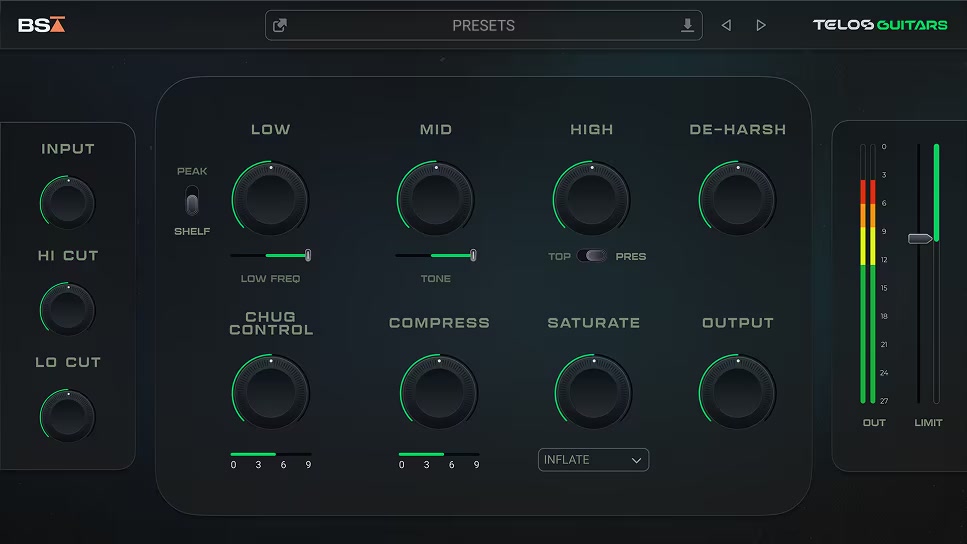
Task: Click the Hi Cut knob
Action: [x=68, y=309]
